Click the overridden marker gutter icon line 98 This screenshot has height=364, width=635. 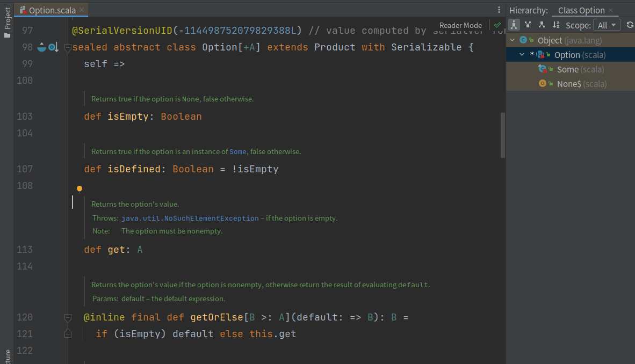(x=53, y=47)
